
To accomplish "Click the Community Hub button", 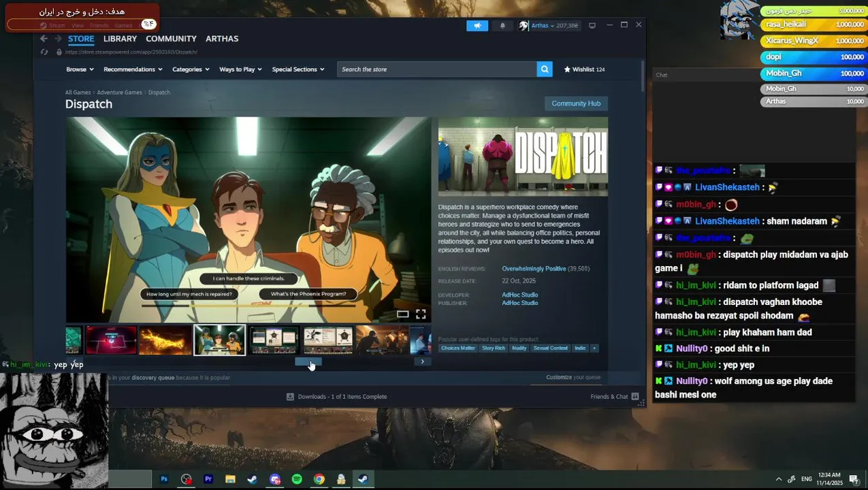I will [576, 103].
